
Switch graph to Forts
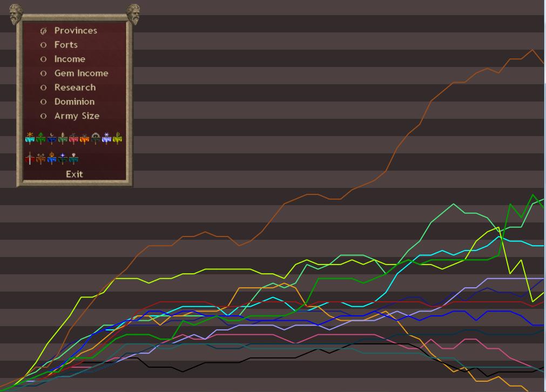pos(65,45)
